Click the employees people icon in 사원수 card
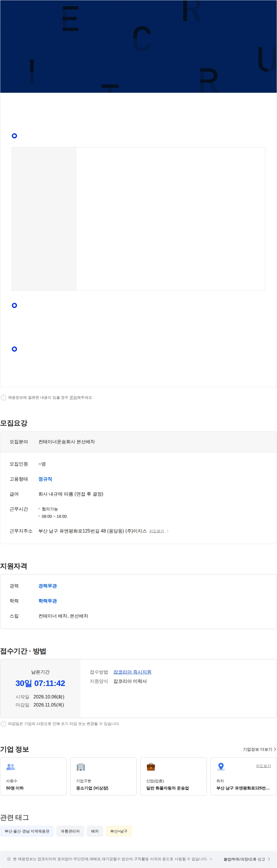 [11, 767]
